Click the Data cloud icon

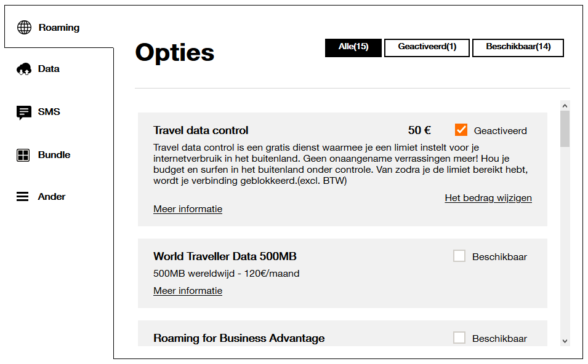(x=24, y=69)
